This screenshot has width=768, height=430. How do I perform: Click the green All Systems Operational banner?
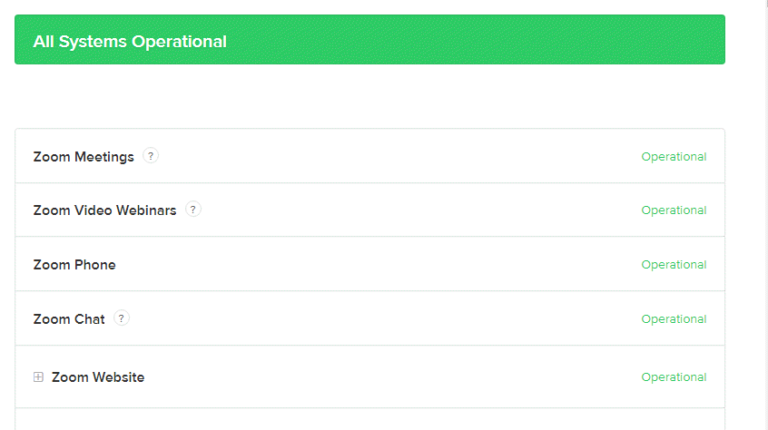pyautogui.click(x=369, y=40)
